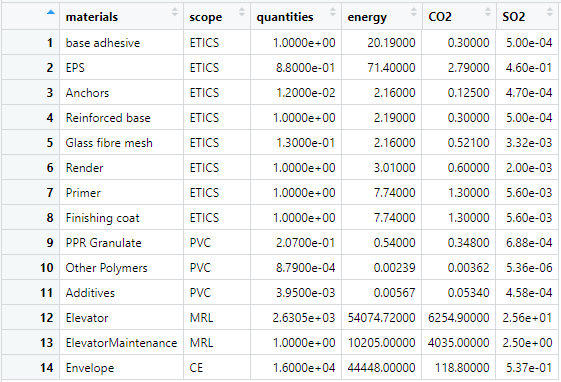The image size is (561, 382).
Task: Select the Finishing coat cell
Action: click(103, 218)
